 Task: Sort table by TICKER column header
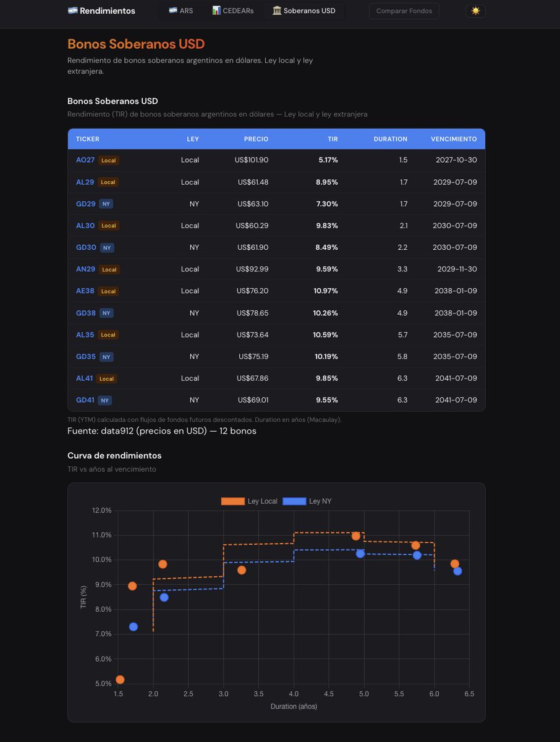(88, 139)
